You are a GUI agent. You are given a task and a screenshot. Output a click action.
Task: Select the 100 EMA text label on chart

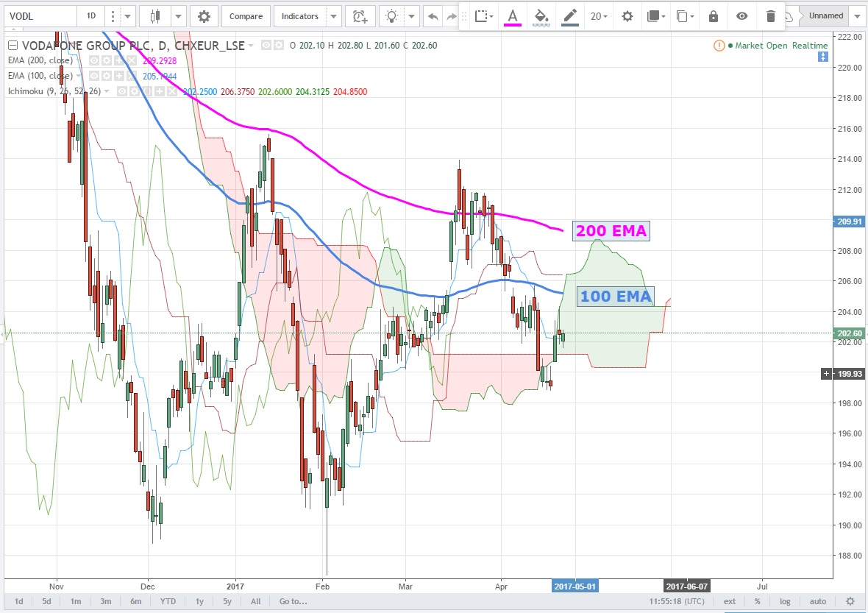(616, 297)
